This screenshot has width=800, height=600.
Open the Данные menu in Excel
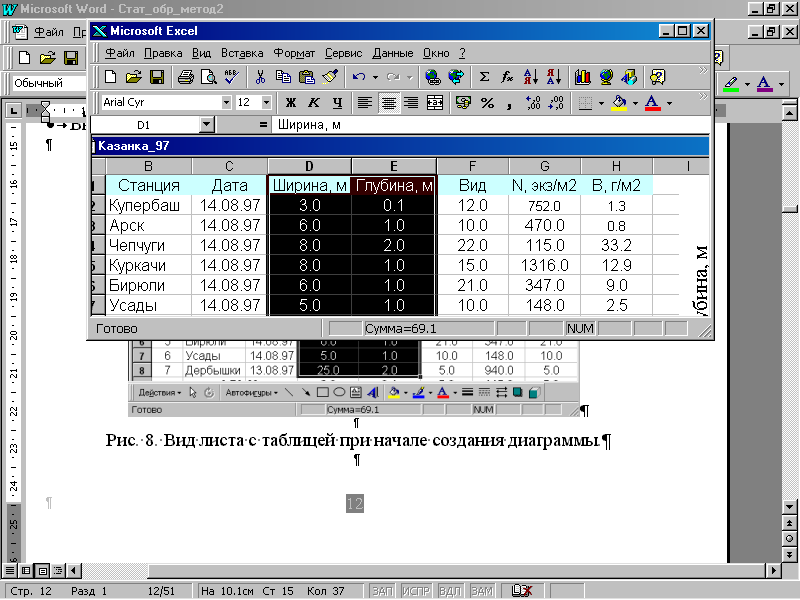click(x=393, y=53)
